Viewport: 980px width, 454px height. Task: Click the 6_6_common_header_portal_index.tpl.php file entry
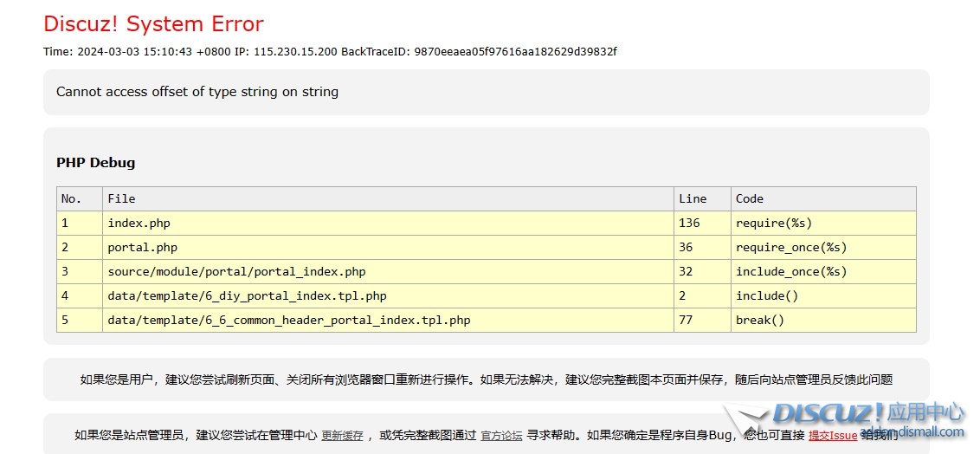click(288, 320)
